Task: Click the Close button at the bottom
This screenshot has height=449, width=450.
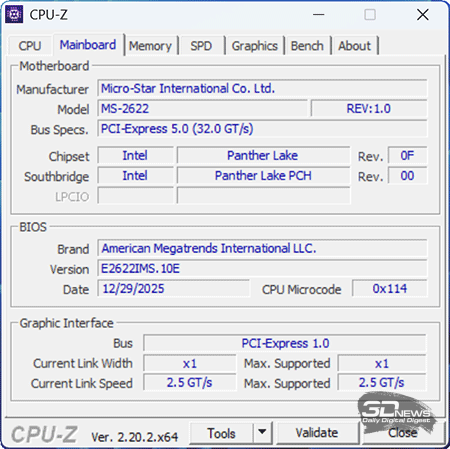Action: (403, 433)
